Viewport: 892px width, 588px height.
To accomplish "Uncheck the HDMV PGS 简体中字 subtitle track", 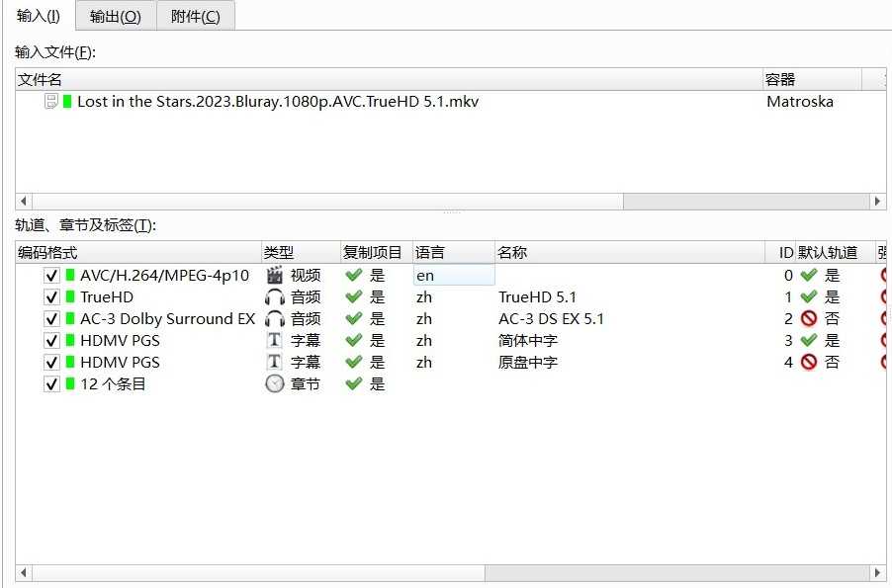I will 51,341.
